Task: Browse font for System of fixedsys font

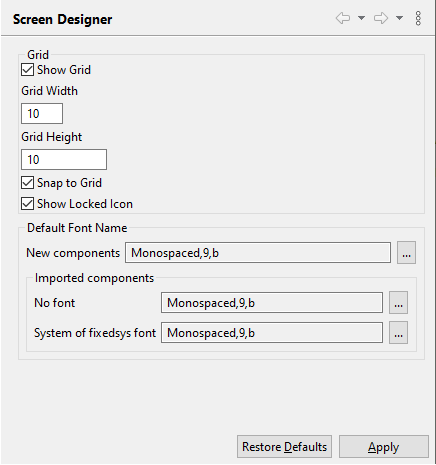Action: coord(398,333)
